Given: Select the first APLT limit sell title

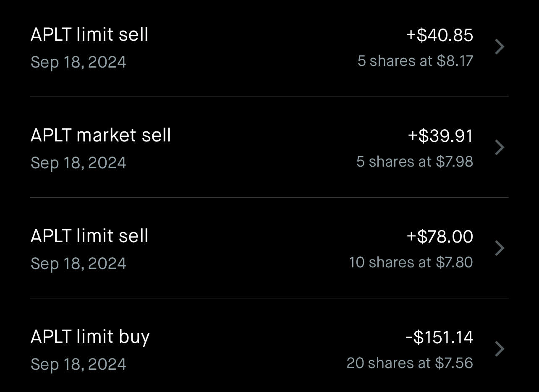Looking at the screenshot, I should pyautogui.click(x=89, y=34).
